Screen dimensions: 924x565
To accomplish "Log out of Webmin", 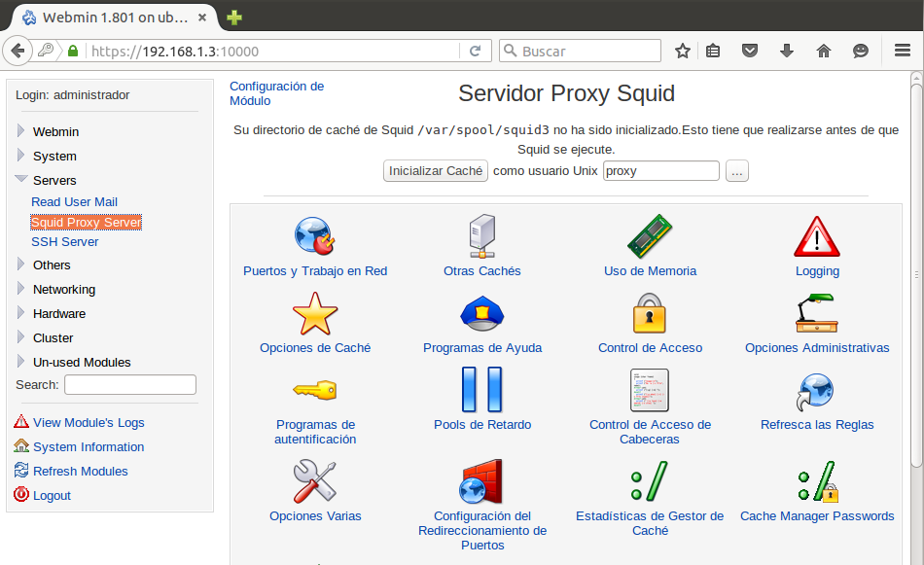I will (x=52, y=496).
